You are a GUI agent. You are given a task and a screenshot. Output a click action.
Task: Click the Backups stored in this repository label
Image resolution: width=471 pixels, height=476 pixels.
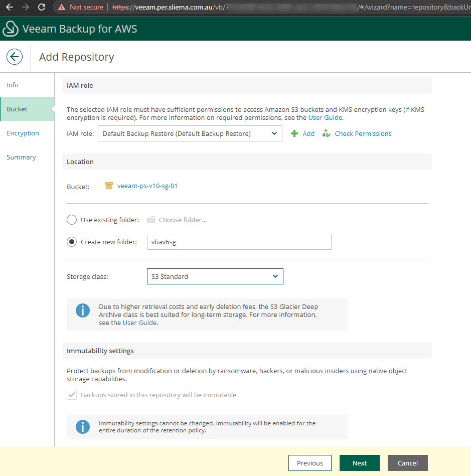(x=159, y=395)
